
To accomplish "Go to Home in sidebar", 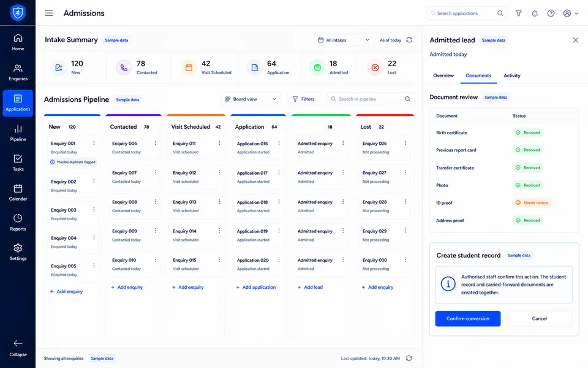I will point(18,42).
